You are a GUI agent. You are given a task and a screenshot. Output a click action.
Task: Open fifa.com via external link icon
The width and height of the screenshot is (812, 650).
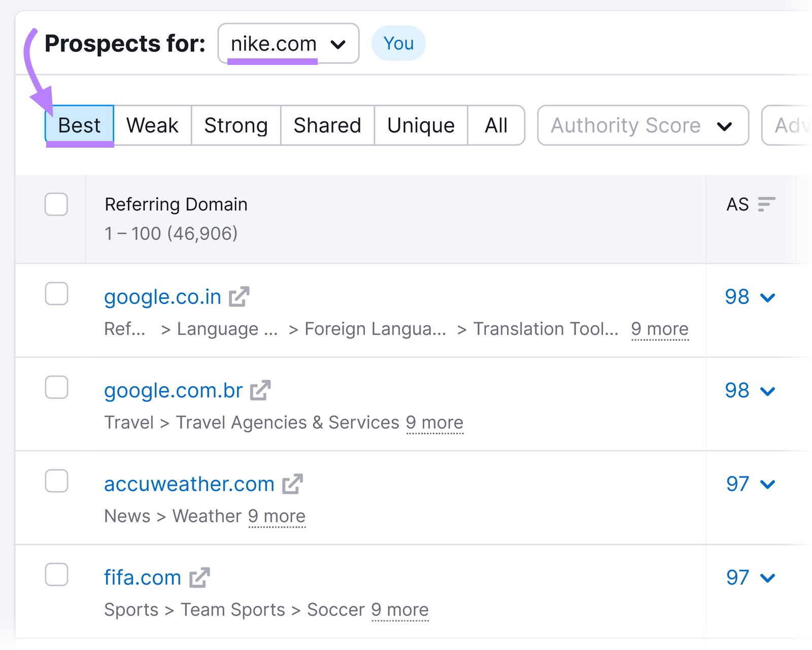coord(200,577)
